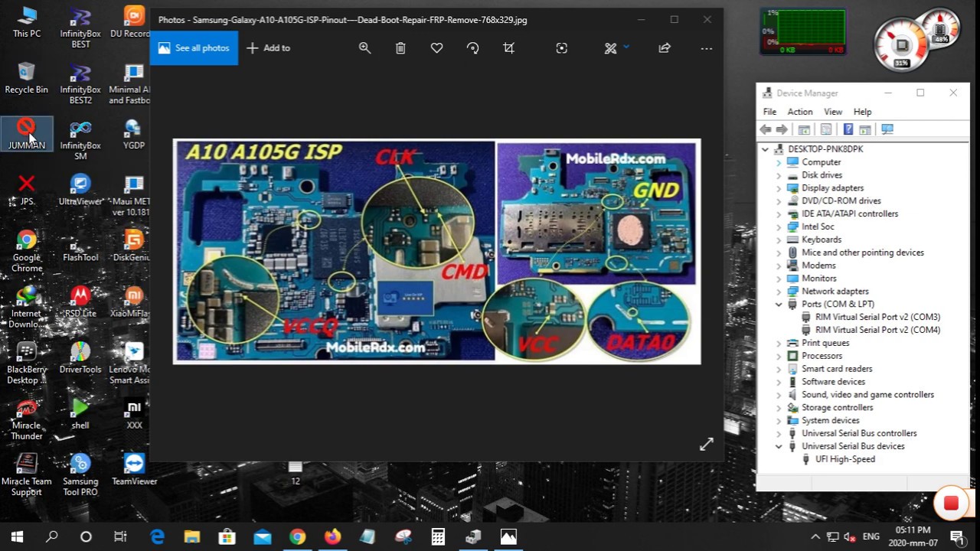Collapse the Ports (COM & LPT) category
980x551 pixels.
[x=779, y=305]
